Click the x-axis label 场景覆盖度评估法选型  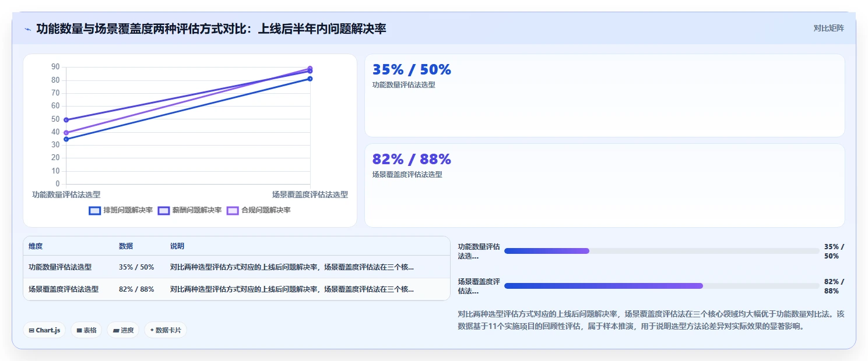pos(310,194)
